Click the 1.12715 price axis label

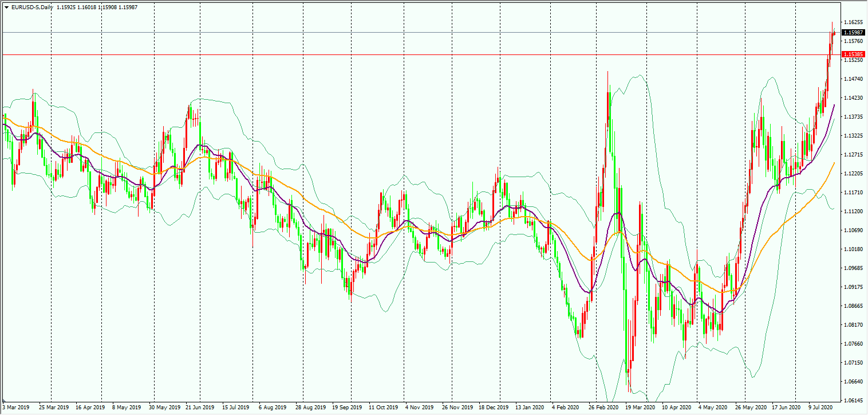tap(854, 155)
